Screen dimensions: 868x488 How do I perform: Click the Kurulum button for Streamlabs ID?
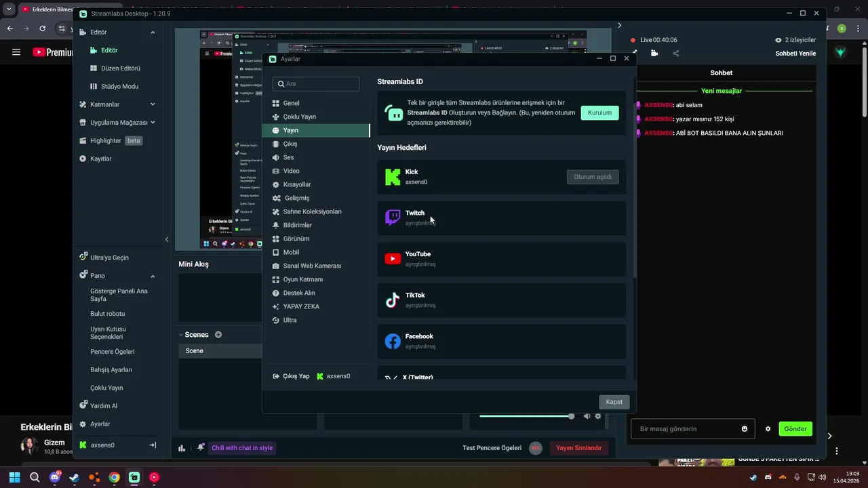click(599, 113)
